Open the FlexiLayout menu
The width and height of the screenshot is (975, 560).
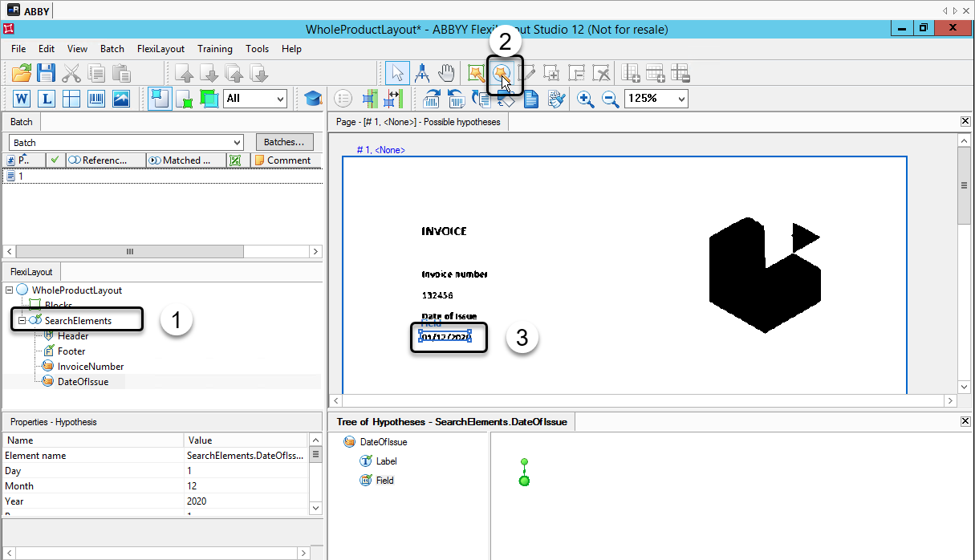(161, 49)
